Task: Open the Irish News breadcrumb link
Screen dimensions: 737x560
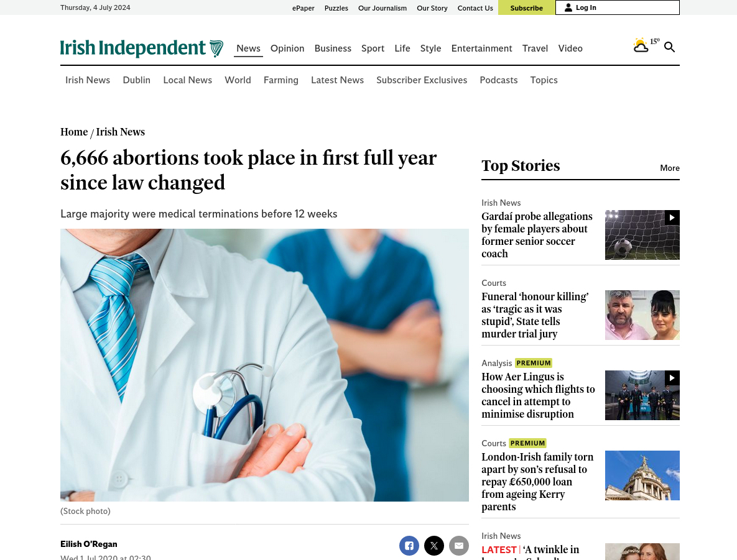Action: (x=120, y=132)
